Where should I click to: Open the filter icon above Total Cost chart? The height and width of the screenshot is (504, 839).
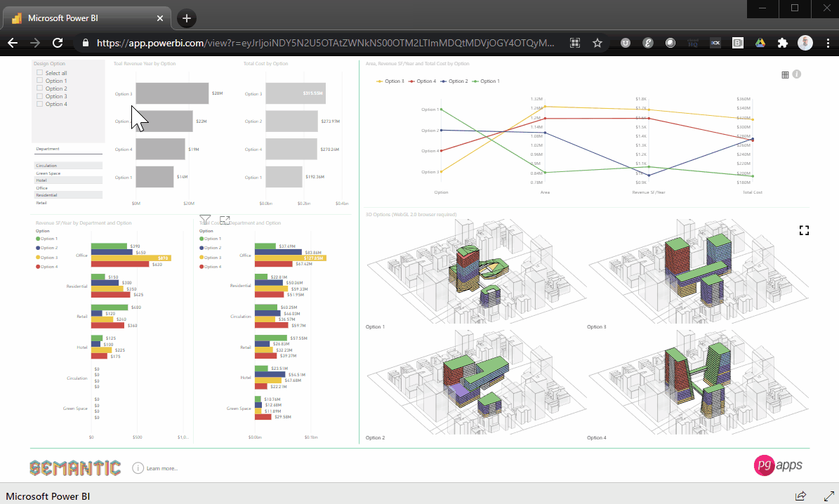pyautogui.click(x=204, y=219)
